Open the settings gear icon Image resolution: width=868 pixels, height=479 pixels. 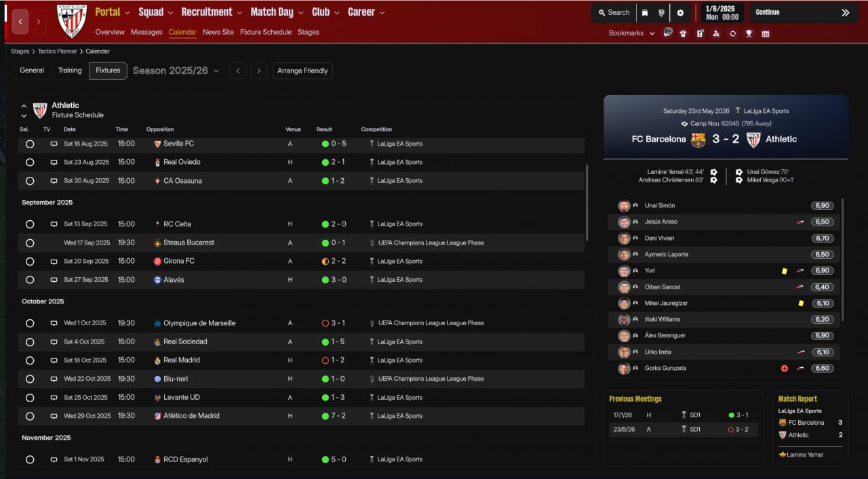[680, 12]
